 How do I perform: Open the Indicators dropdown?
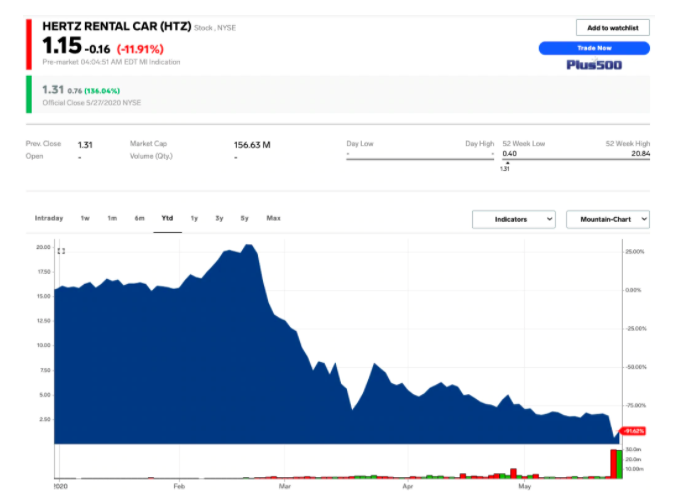pos(514,219)
